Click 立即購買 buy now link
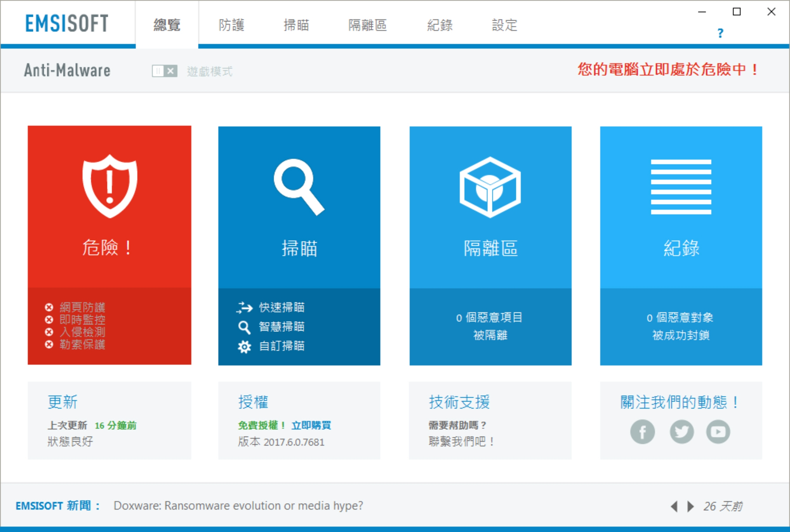790x532 pixels. tap(311, 425)
